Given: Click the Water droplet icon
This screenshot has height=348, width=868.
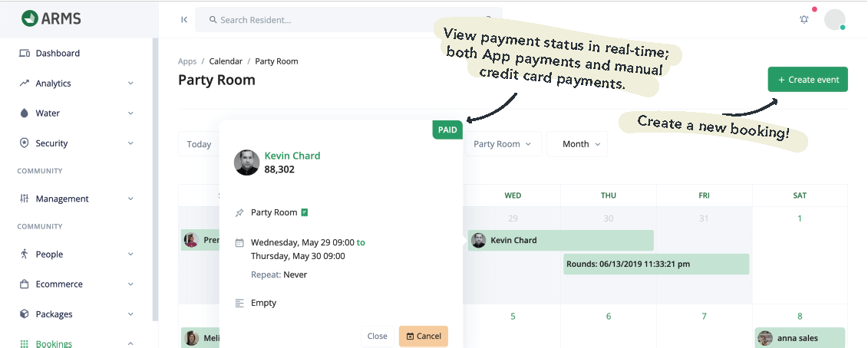Looking at the screenshot, I should tap(24, 113).
